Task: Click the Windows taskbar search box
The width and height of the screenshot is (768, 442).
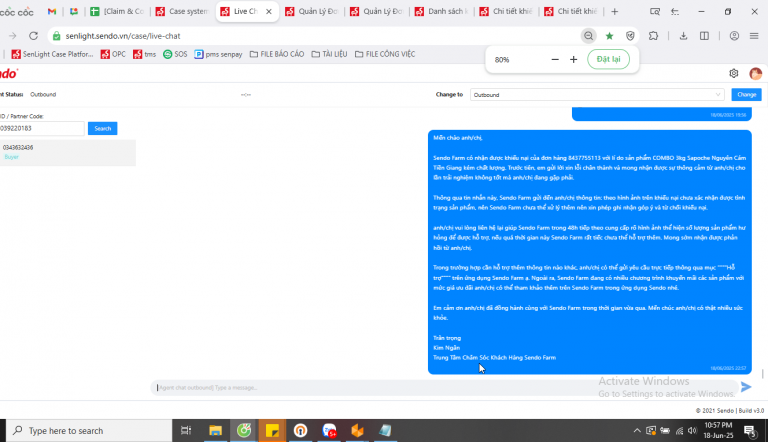Action: tap(89, 431)
